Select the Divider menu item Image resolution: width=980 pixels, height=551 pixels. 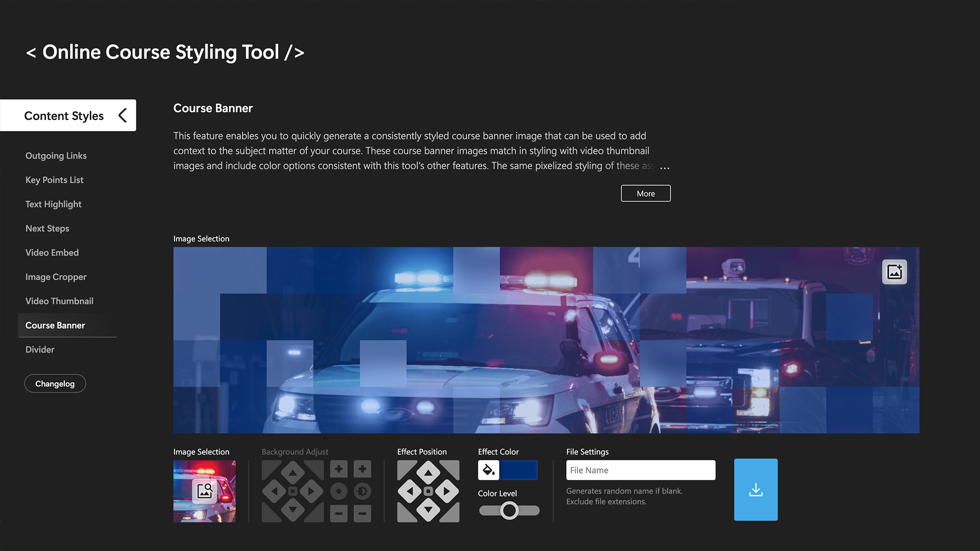[40, 349]
